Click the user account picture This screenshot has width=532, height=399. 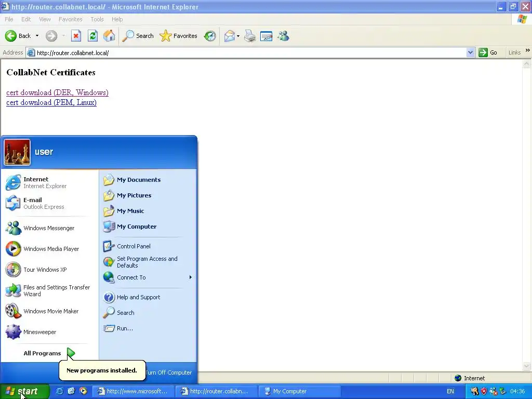coord(17,152)
